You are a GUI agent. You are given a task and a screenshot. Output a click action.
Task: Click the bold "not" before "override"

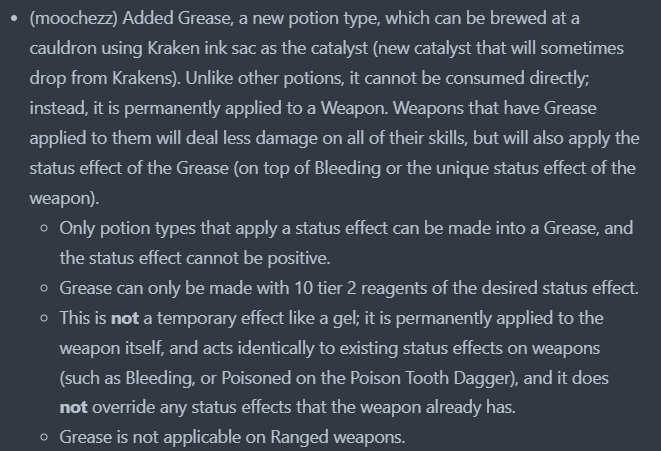tap(73, 408)
